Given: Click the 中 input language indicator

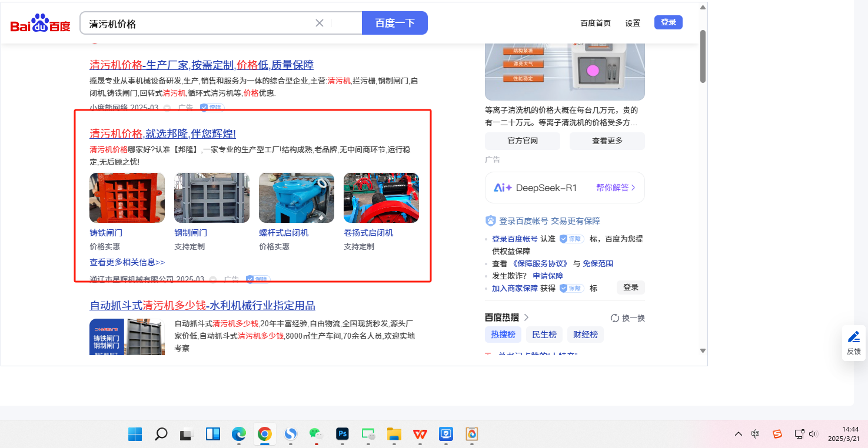Looking at the screenshot, I should coord(756,434).
